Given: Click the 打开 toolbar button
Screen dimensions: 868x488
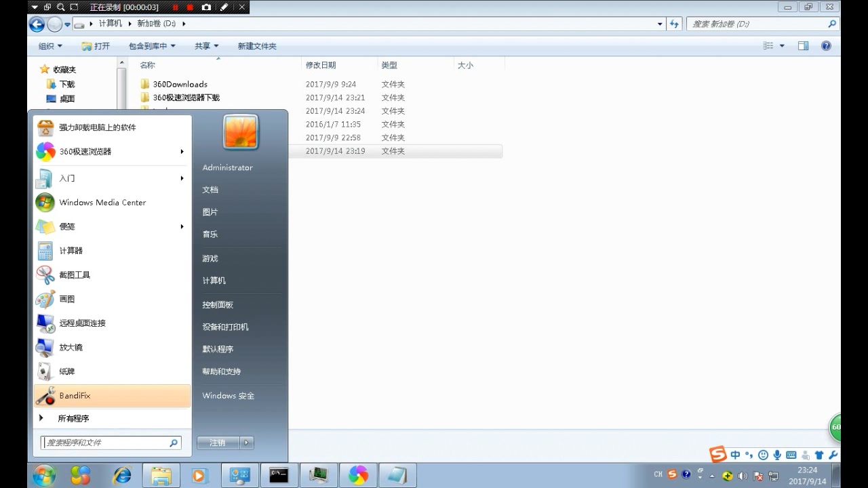Looking at the screenshot, I should 96,46.
